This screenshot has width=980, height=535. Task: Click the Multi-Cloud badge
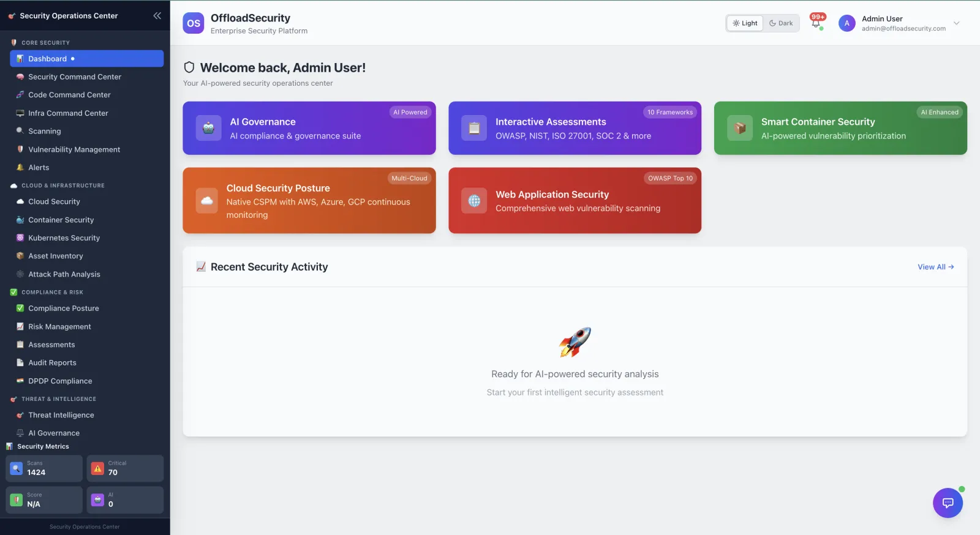coord(409,178)
